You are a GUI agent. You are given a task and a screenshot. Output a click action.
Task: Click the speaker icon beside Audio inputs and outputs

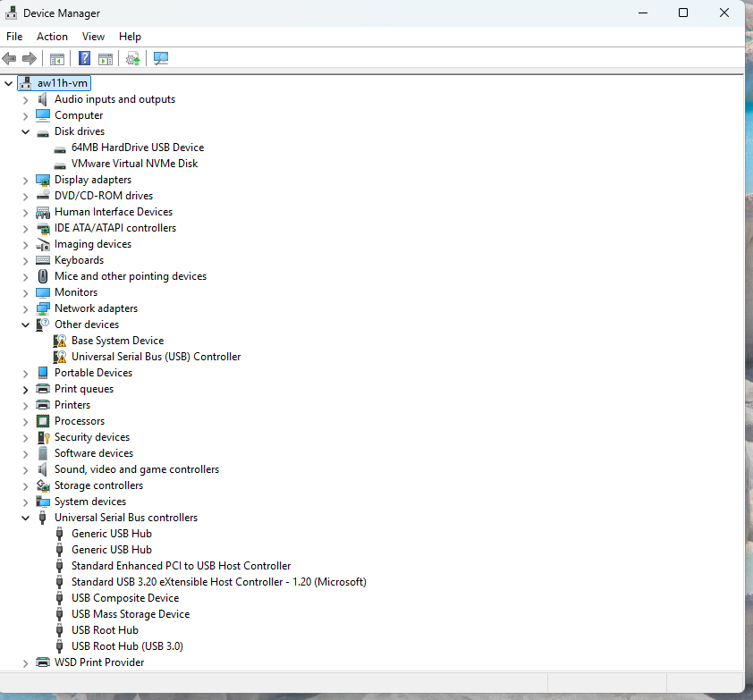tap(43, 99)
